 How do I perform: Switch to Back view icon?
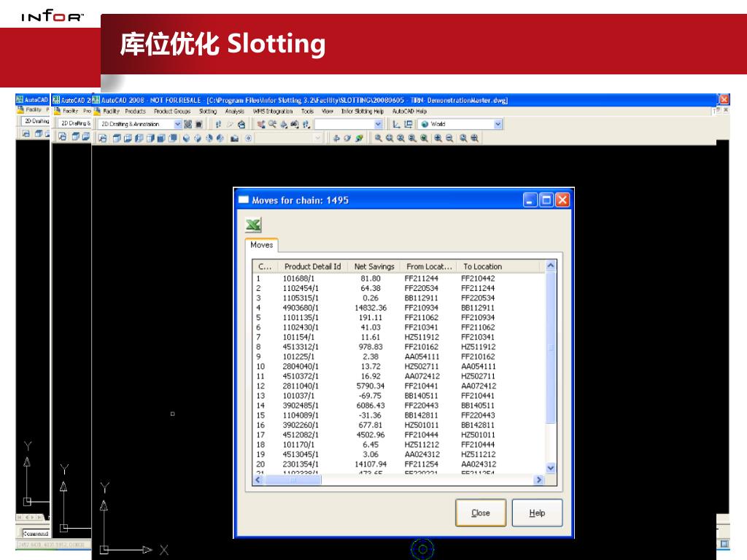[172, 138]
